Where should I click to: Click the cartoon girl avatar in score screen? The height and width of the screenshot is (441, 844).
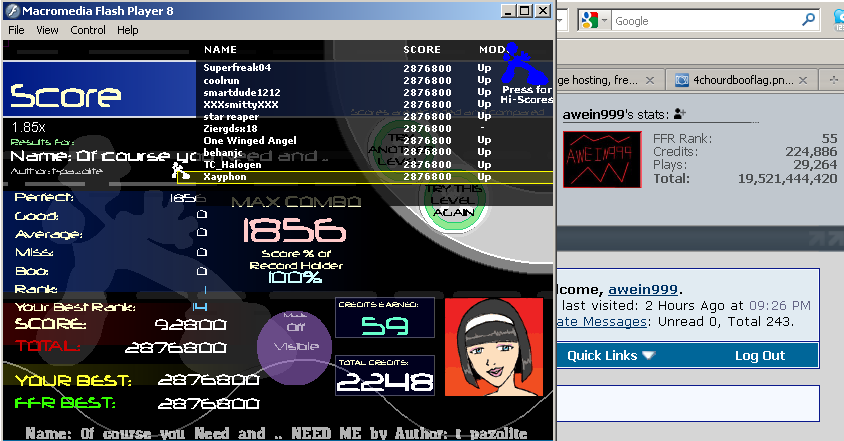coord(492,347)
